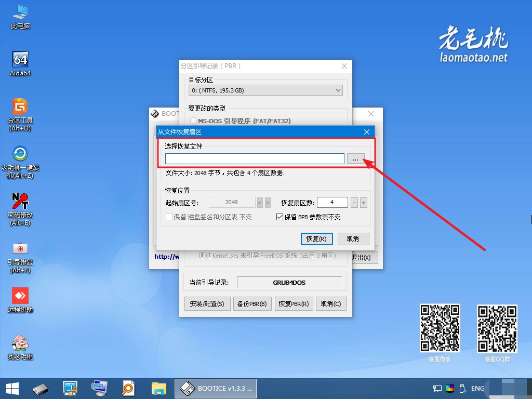Click the 当前引导记录 GRUB4DOS field
The image size is (532, 399).
tap(289, 283)
